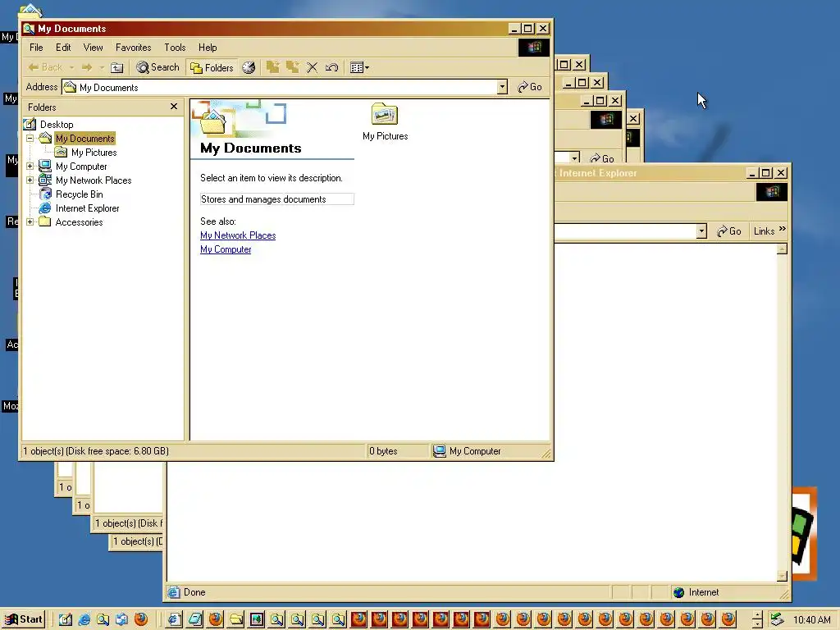The image size is (840, 630).
Task: Open the File menu
Action: coord(36,48)
